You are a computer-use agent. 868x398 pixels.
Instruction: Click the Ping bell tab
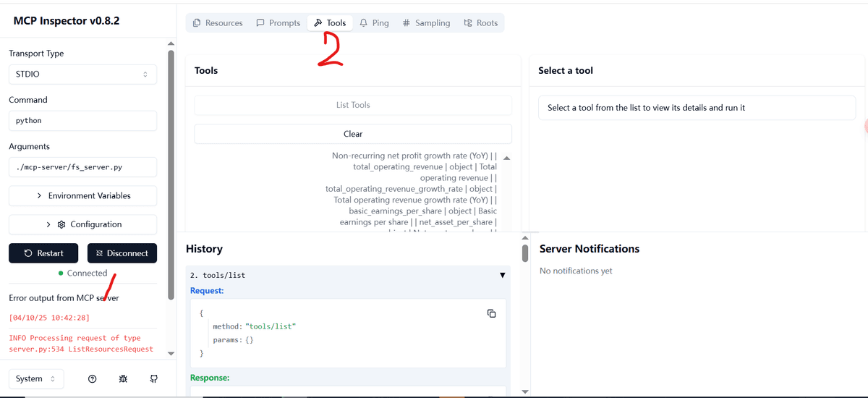pyautogui.click(x=374, y=23)
